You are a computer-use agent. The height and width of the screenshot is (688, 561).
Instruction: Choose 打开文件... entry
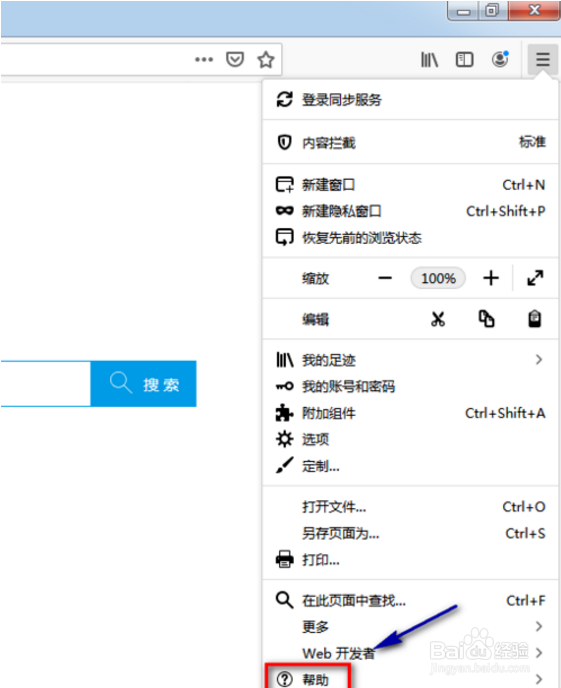[410, 507]
